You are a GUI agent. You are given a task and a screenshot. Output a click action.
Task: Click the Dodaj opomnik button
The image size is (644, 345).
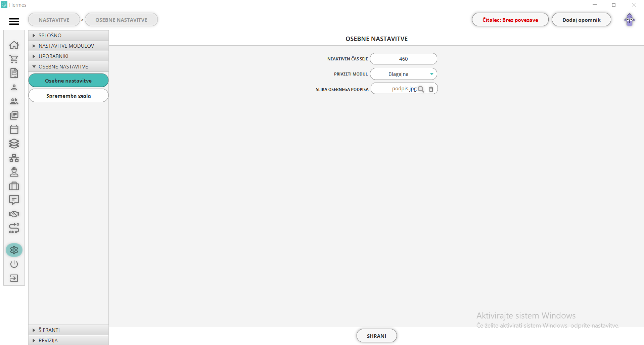pyautogui.click(x=581, y=20)
